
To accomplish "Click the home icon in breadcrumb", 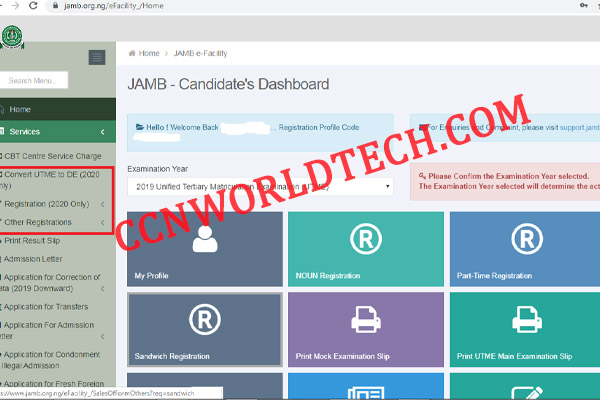I will coord(132,53).
